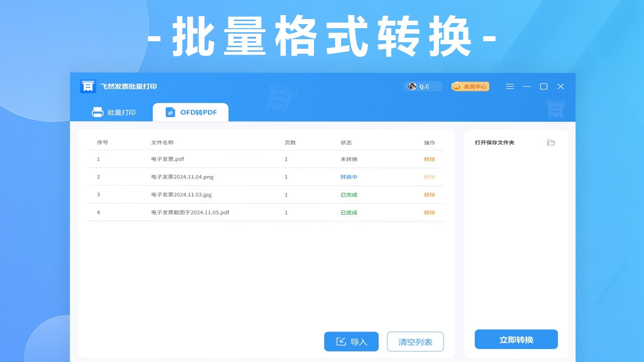The width and height of the screenshot is (644, 362).
Task: Remove 电子发票截图于2024.11.05.pdf from list
Action: [429, 213]
